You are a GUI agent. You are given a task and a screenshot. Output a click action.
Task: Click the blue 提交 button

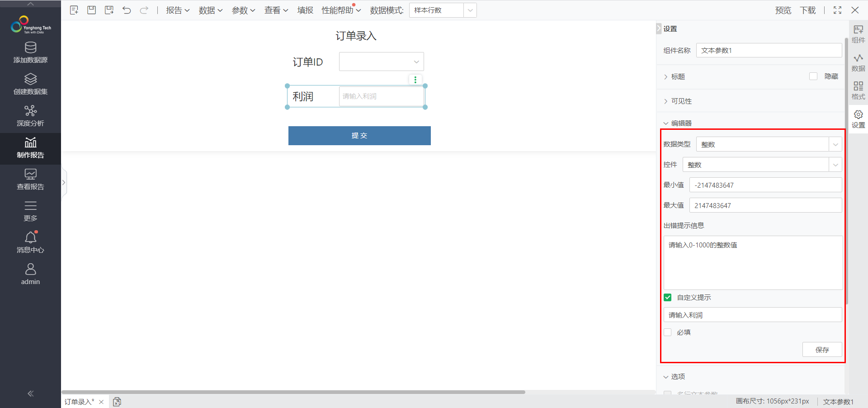pos(359,136)
